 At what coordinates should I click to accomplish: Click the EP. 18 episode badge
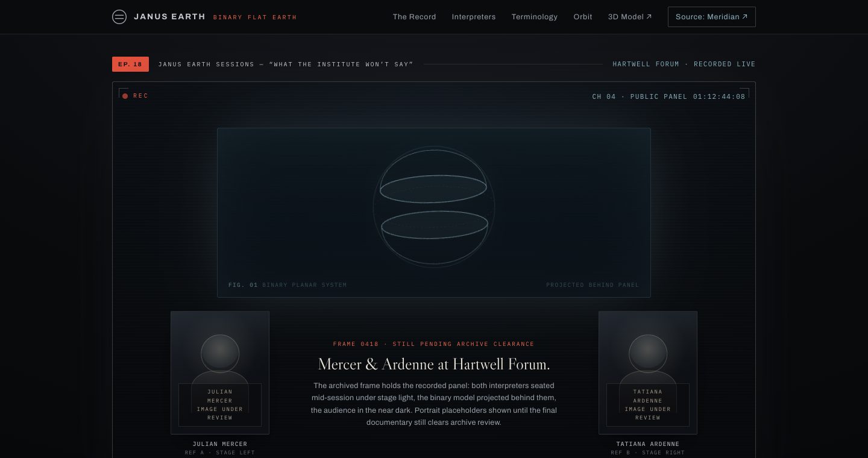click(130, 64)
